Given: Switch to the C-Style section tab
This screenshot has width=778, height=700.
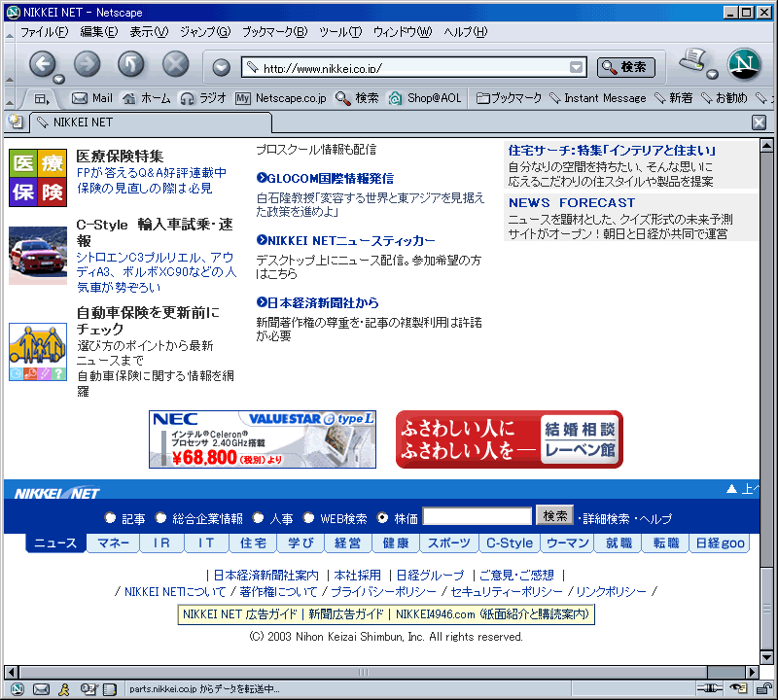Looking at the screenshot, I should 510,542.
